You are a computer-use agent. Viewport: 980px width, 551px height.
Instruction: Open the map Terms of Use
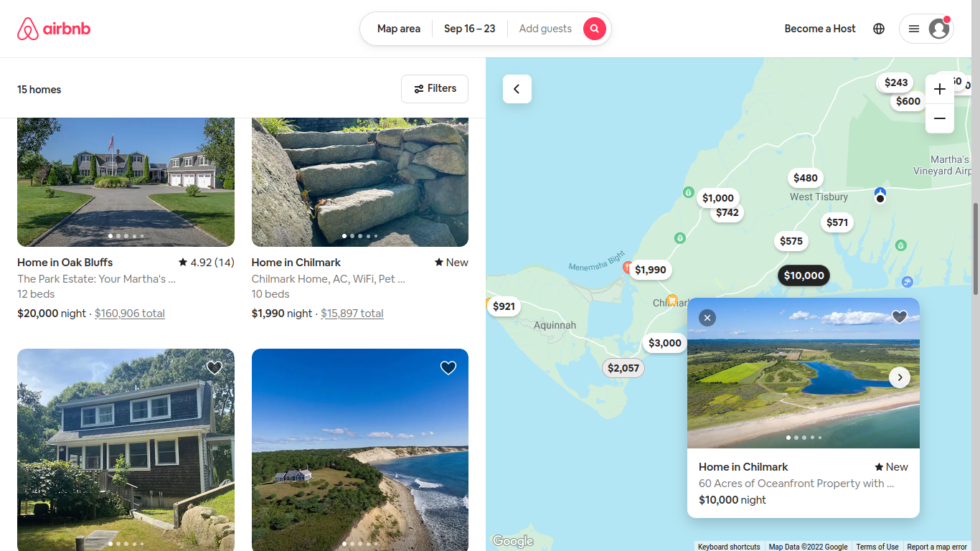(x=877, y=547)
